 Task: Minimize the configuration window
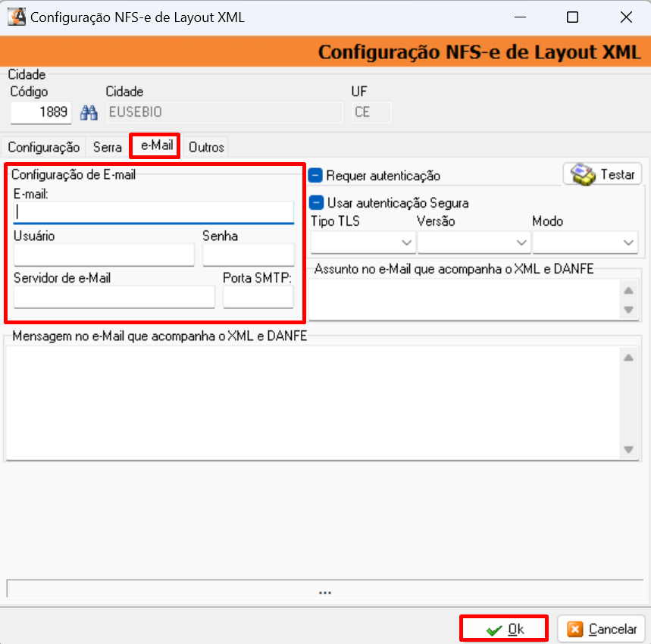[x=520, y=17]
